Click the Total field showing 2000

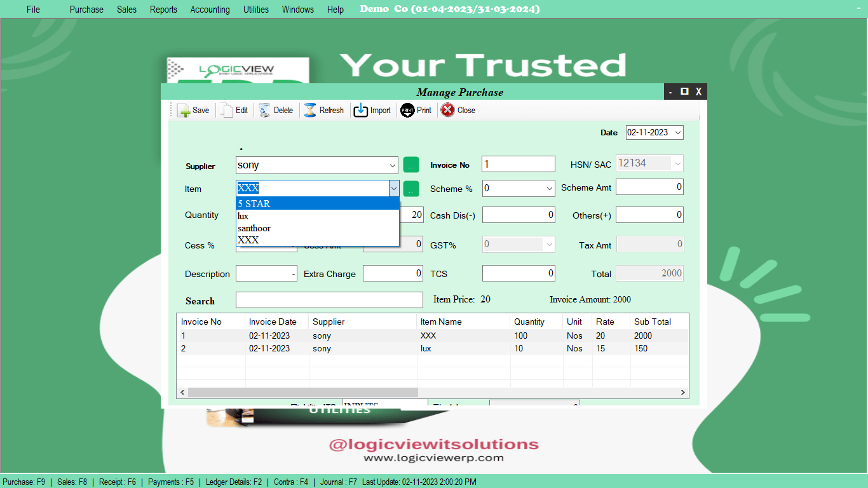coord(650,273)
